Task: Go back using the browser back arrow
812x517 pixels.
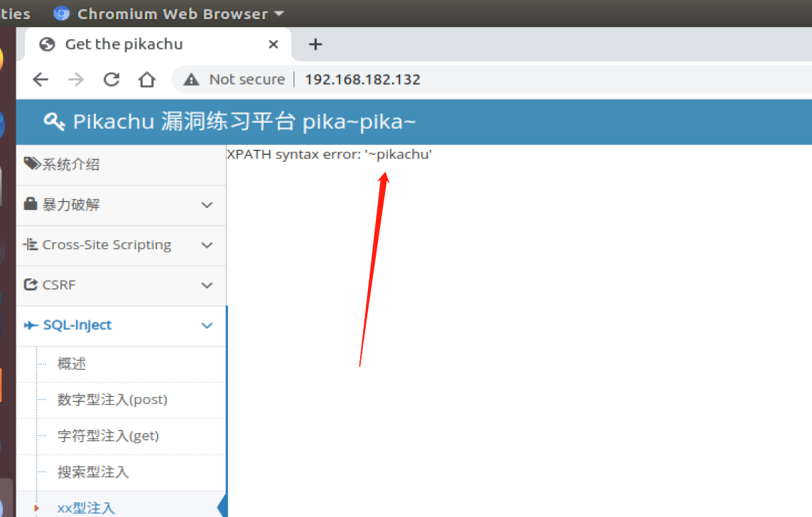Action: 40,80
